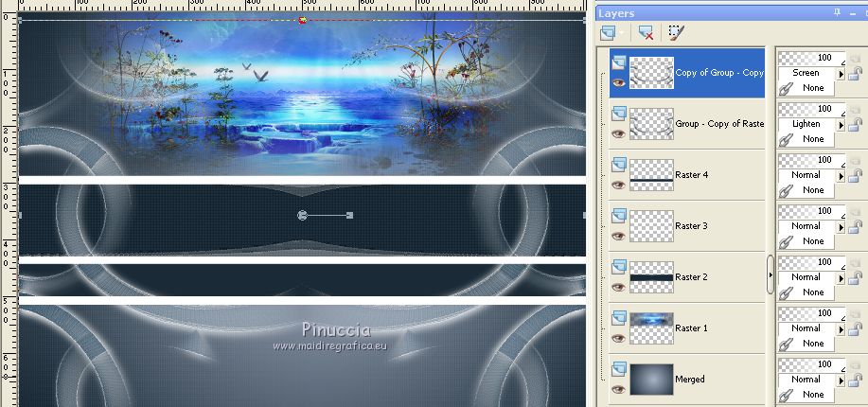Screen dimensions: 868x407
Task: Click link icon of Copy of Group layer
Action: coord(786,89)
